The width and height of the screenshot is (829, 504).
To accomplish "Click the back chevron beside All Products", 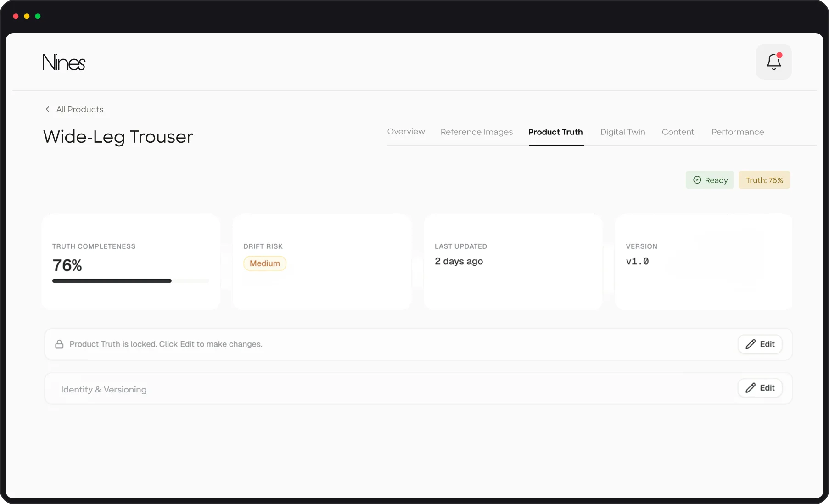I will coord(47,109).
